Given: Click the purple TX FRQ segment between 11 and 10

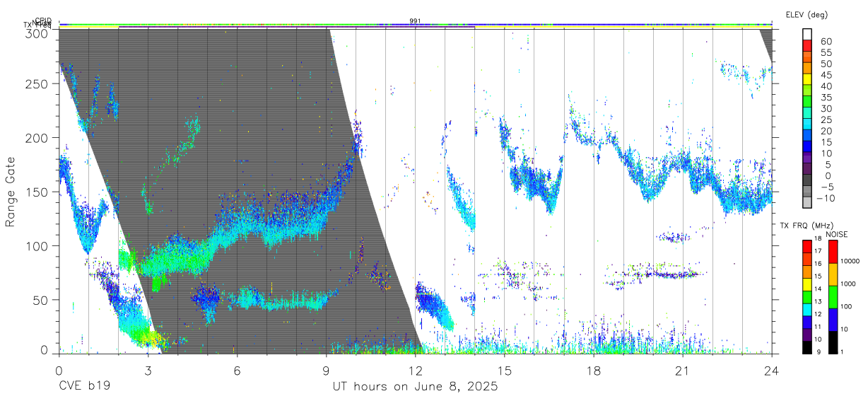Looking at the screenshot, I should tap(807, 335).
